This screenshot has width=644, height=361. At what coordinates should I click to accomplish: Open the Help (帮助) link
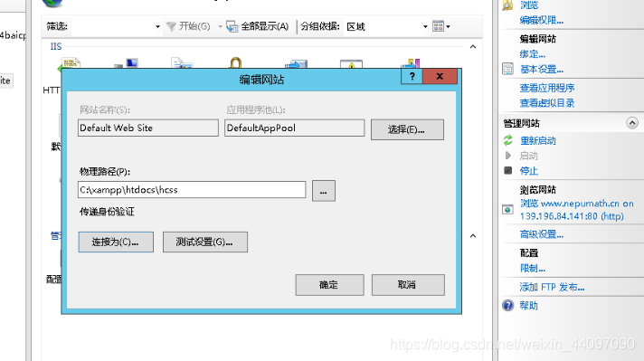point(528,306)
